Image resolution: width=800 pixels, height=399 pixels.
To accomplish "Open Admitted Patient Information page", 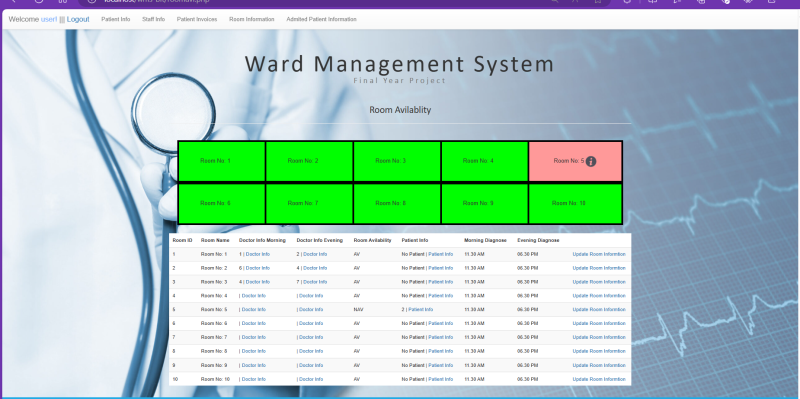I will click(321, 19).
